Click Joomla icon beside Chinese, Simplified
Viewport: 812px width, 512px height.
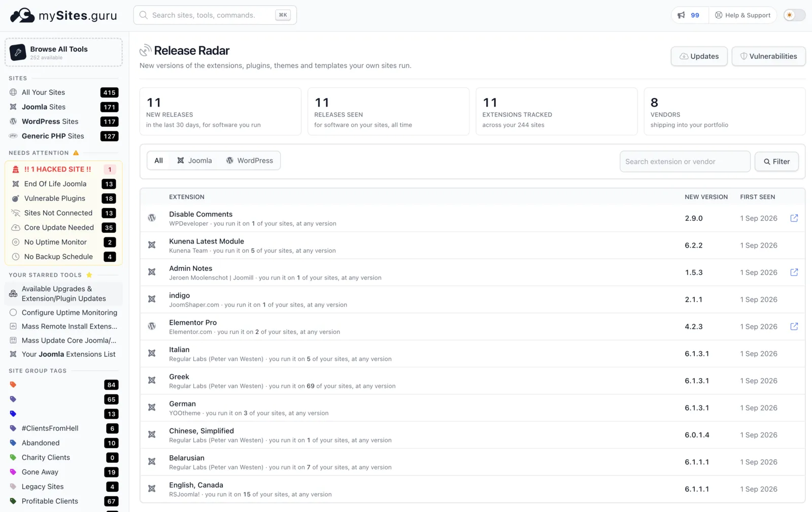point(152,434)
